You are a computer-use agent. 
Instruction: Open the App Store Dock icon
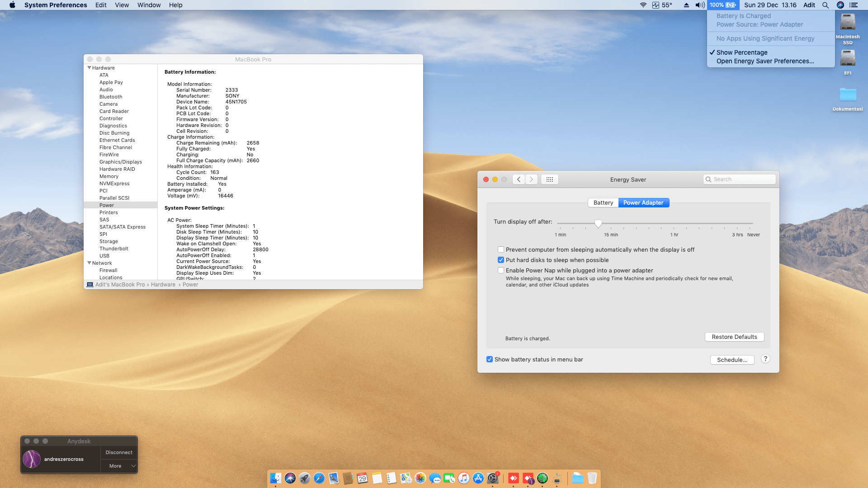[x=478, y=478]
